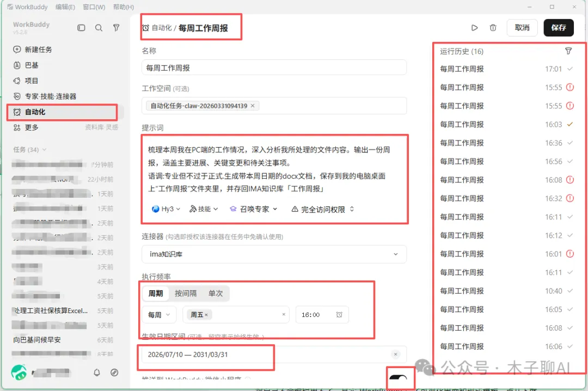
Task: Edit the 名称 field 每周工作周报
Action: point(274,68)
